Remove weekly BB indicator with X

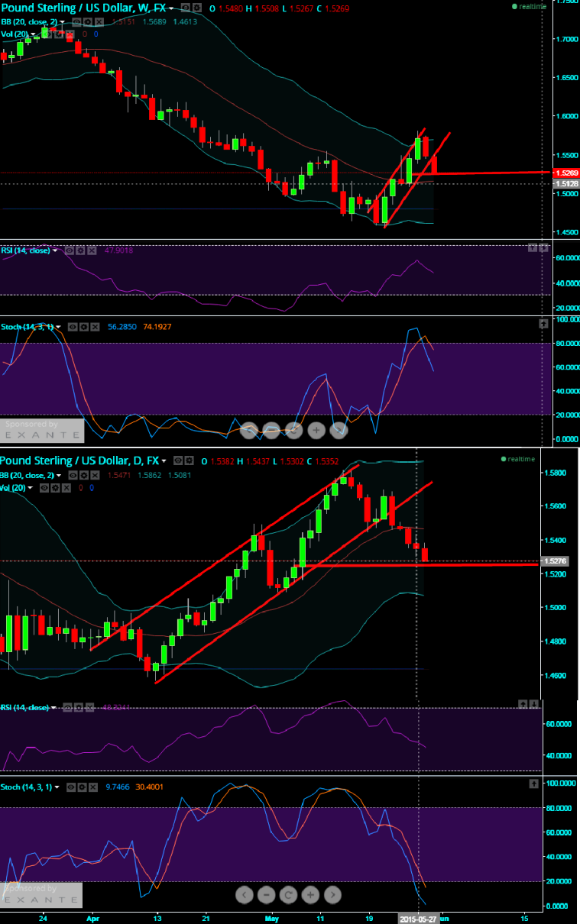pos(99,21)
